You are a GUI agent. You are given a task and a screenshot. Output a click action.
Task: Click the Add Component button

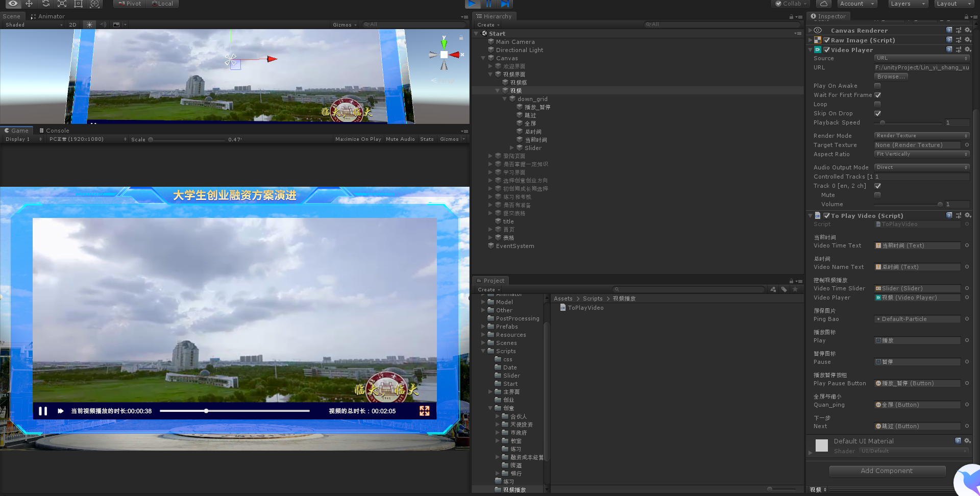[x=887, y=470]
